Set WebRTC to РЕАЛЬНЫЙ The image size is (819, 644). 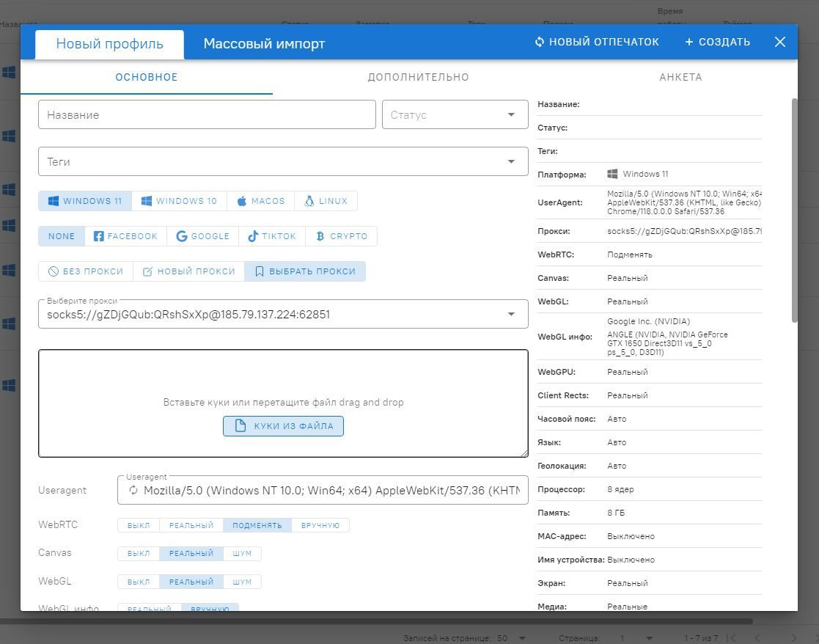(x=191, y=525)
